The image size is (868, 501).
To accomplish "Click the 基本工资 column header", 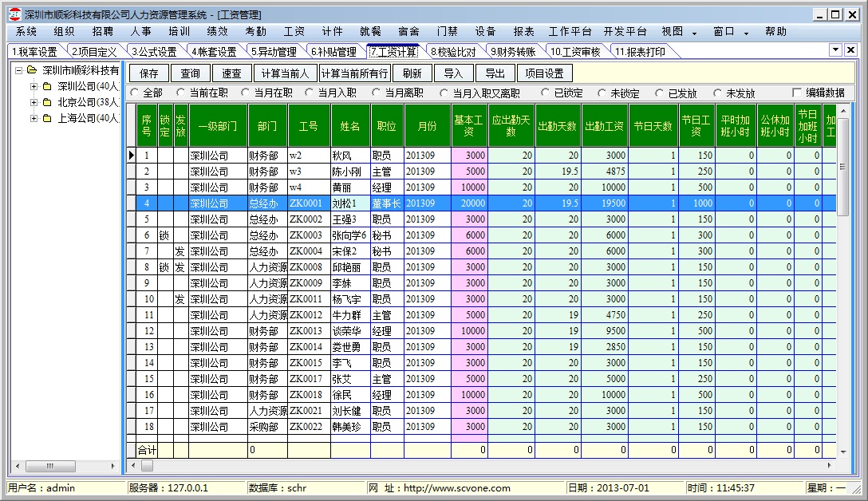I will pos(469,126).
